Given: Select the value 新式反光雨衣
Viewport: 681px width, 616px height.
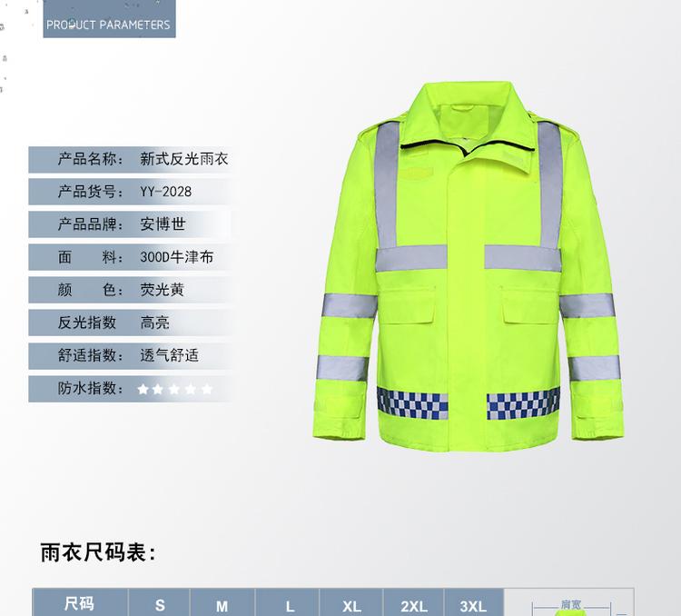Looking at the screenshot, I should 184,159.
